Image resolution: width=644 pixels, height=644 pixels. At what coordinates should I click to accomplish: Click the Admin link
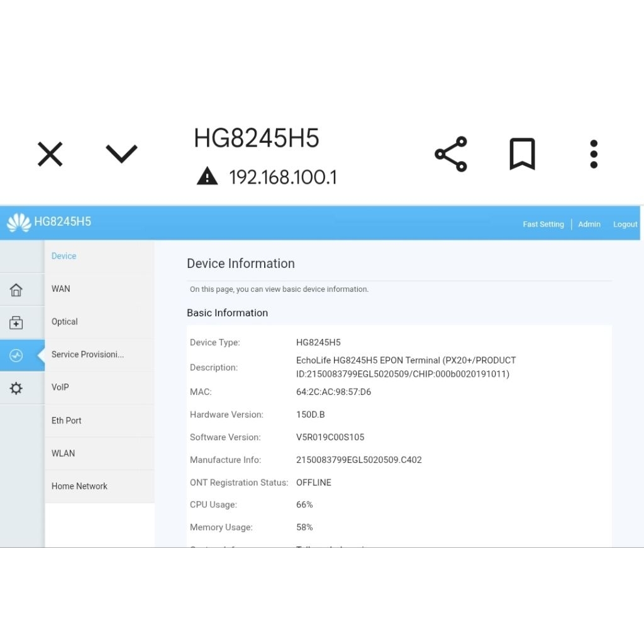[589, 225]
